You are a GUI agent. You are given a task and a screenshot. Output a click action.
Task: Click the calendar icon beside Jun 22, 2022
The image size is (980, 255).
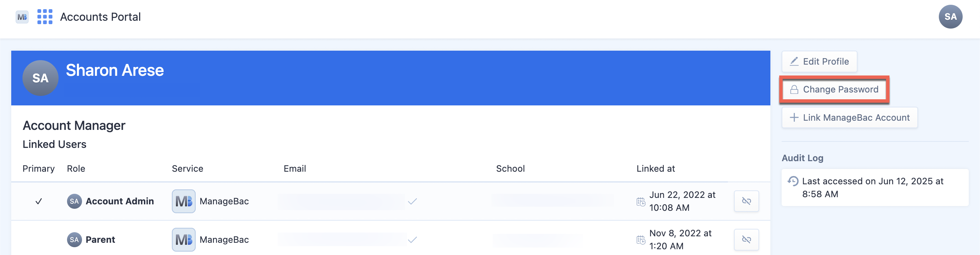click(x=641, y=202)
